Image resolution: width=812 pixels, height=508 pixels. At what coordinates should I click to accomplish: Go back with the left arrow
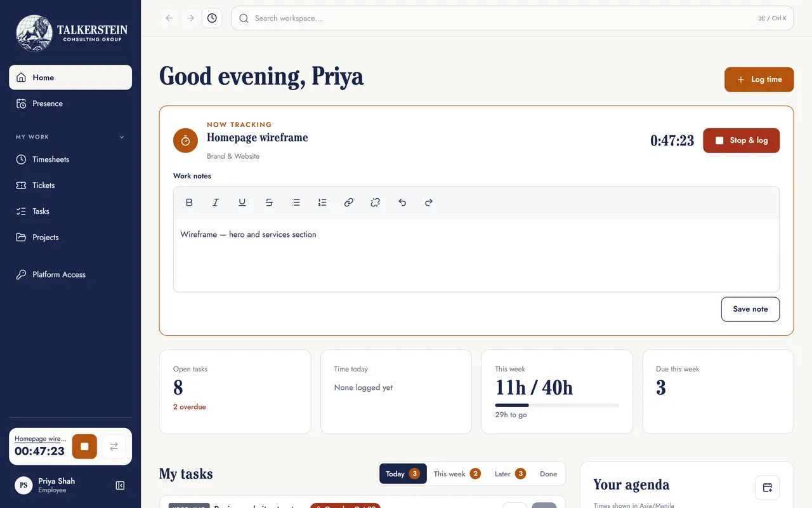pos(169,18)
